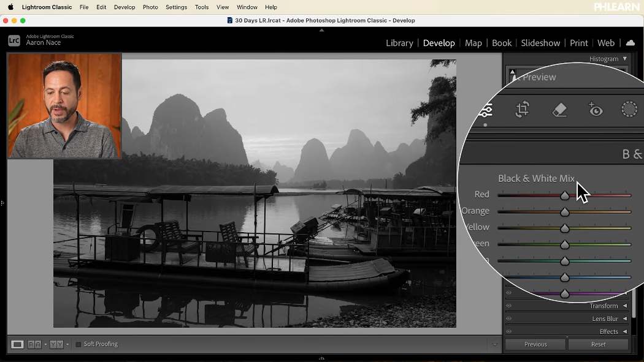Select the Red Eye Correction tool
This screenshot has width=644, height=362.
pos(596,110)
